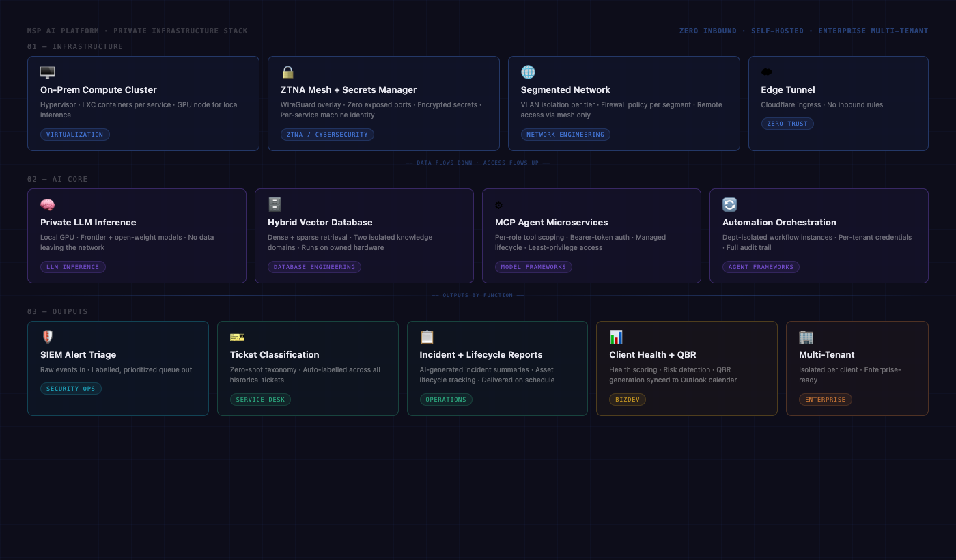
Task: Click the SECURITY OPS badge
Action: 70,388
